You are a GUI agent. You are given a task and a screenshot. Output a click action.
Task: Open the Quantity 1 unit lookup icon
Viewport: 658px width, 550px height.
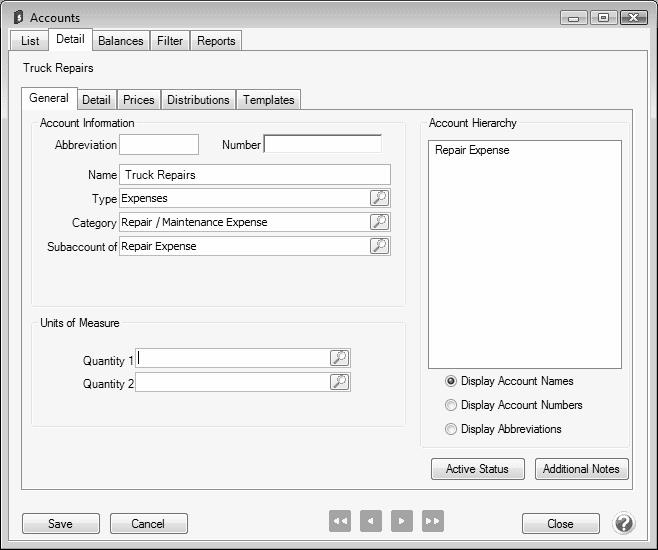click(x=339, y=358)
